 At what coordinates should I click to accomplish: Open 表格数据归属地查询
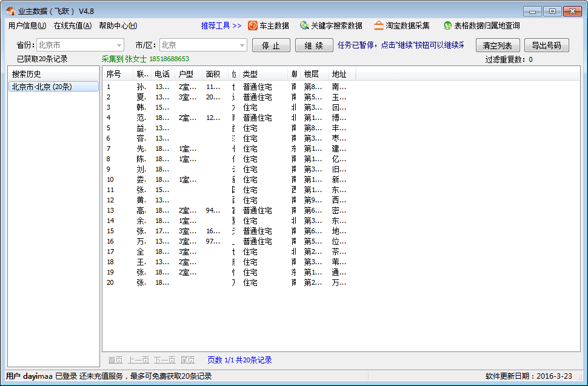[485, 25]
